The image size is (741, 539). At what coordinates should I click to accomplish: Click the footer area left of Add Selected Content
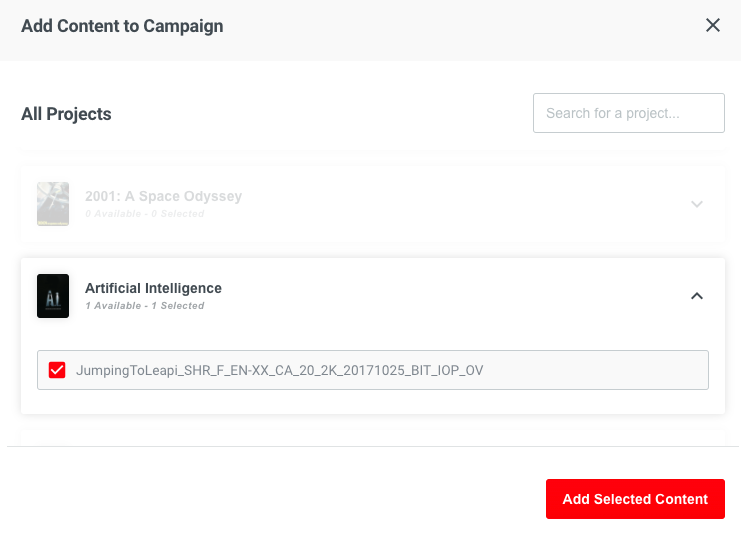(x=270, y=499)
